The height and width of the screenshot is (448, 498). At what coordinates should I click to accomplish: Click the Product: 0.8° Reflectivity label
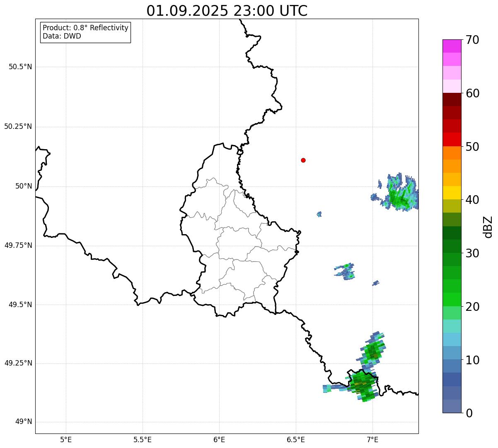coord(86,28)
